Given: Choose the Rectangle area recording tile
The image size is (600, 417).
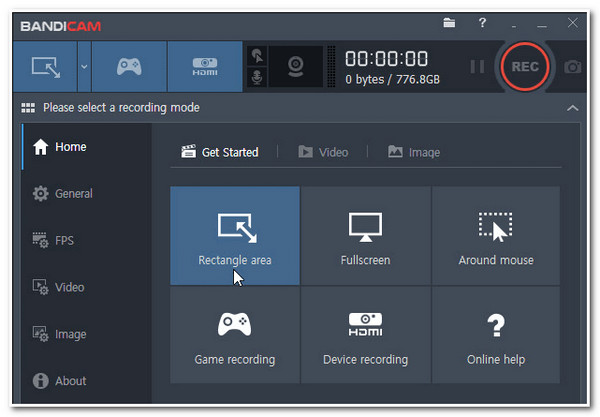Looking at the screenshot, I should [x=235, y=236].
